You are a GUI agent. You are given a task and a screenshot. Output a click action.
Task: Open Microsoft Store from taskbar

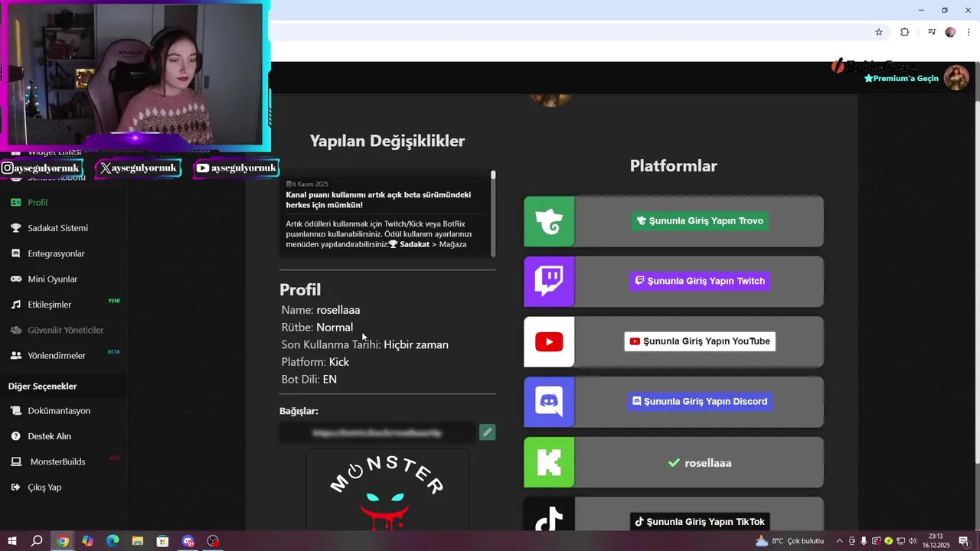click(x=162, y=541)
